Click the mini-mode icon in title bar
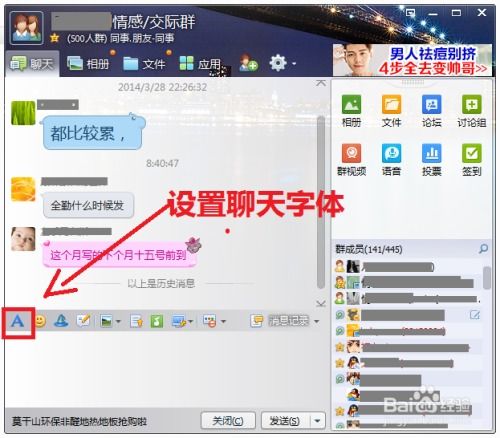 click(410, 13)
